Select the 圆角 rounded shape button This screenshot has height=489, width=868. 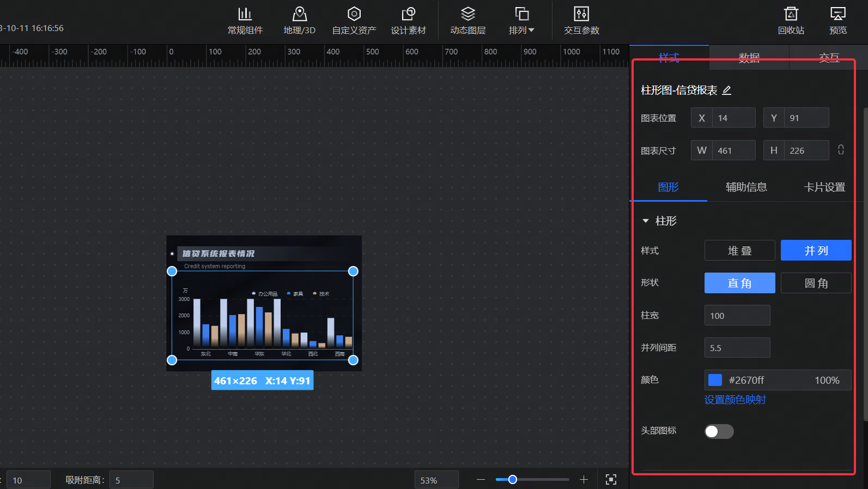tap(816, 283)
